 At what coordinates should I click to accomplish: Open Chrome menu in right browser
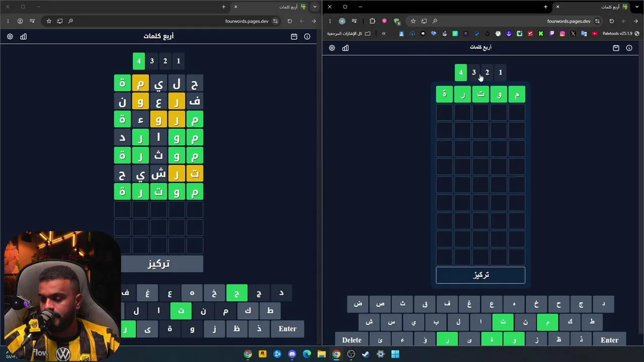pyautogui.click(x=330, y=21)
